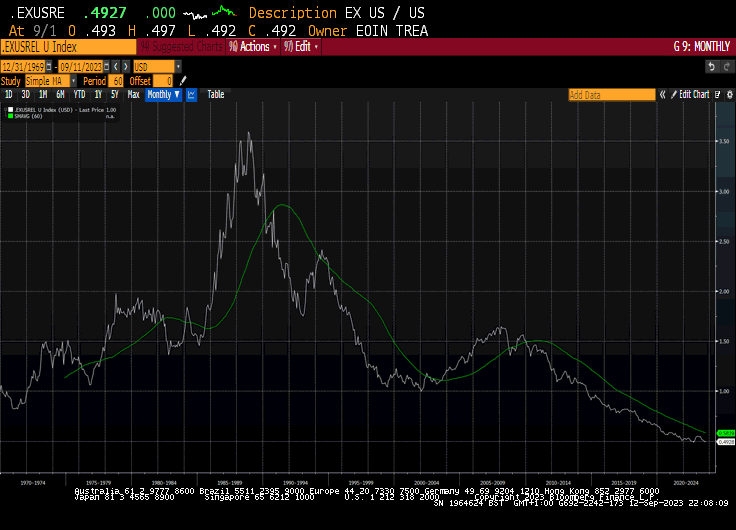The width and height of the screenshot is (736, 530).
Task: Open the end date calendar picker
Action: (107, 67)
